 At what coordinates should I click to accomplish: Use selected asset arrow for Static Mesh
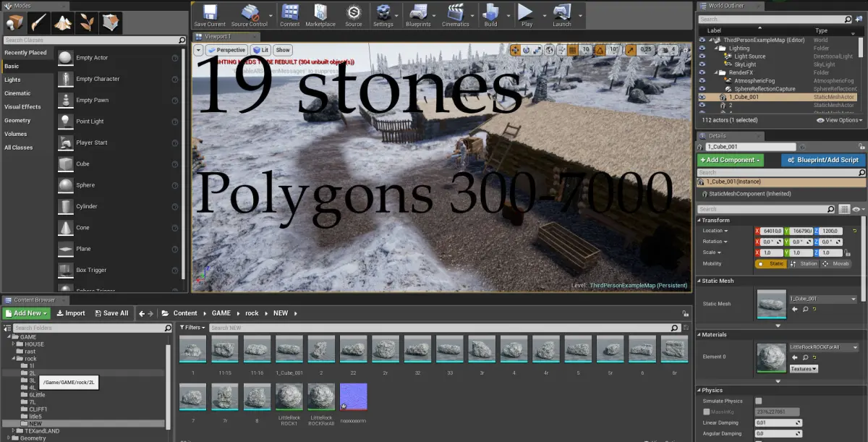[x=796, y=309]
